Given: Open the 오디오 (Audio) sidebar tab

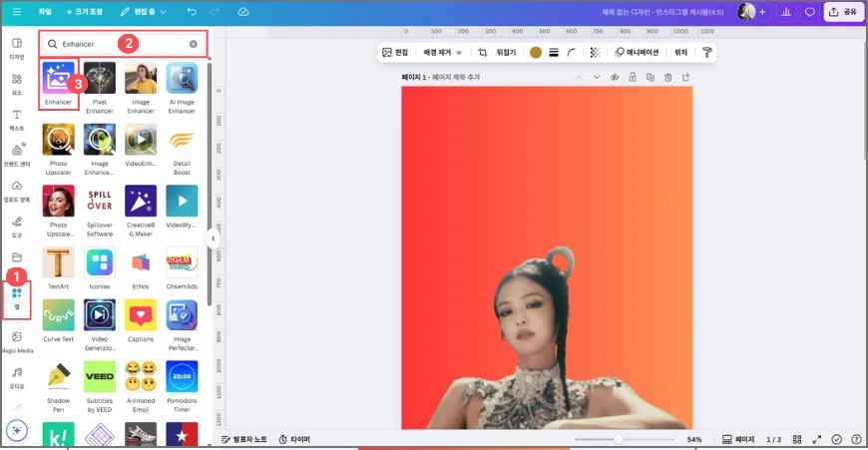Looking at the screenshot, I should coord(17,377).
